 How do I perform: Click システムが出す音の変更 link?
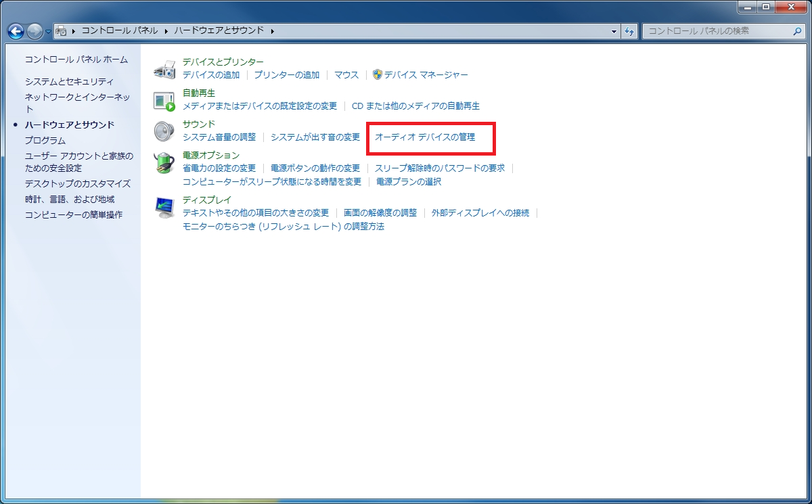click(x=315, y=137)
